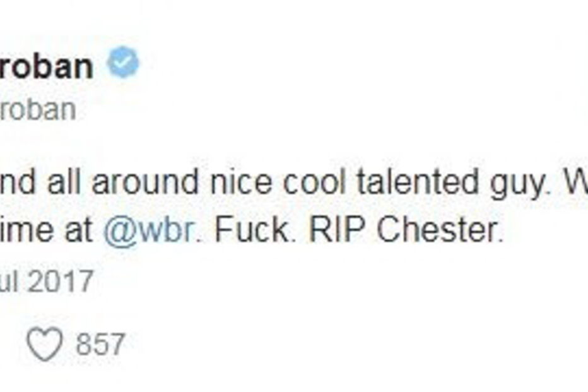Click 'ime at' before the @wbr mention
Screen dimensions: 588x392
click(46, 230)
